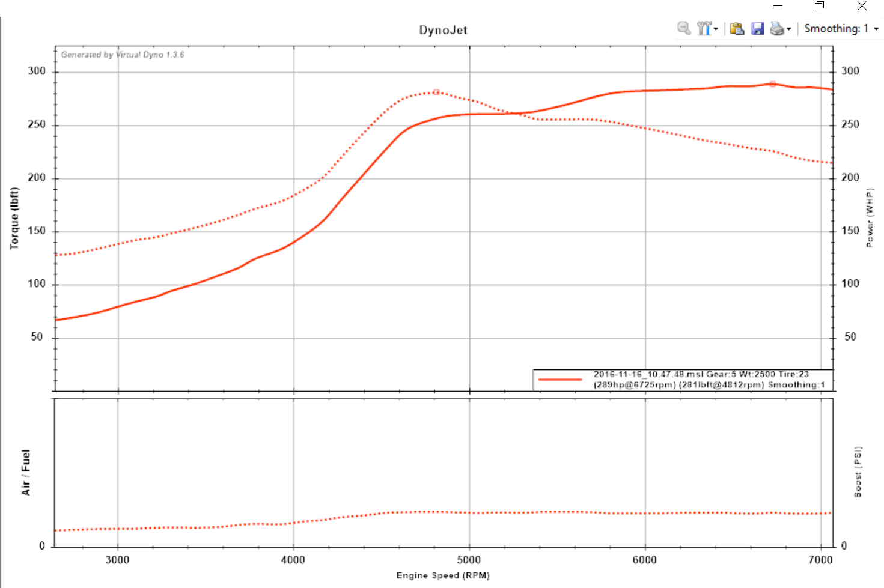Click the "Torque (lbft)" axis label
Screen dimensions: 884x588
point(14,218)
